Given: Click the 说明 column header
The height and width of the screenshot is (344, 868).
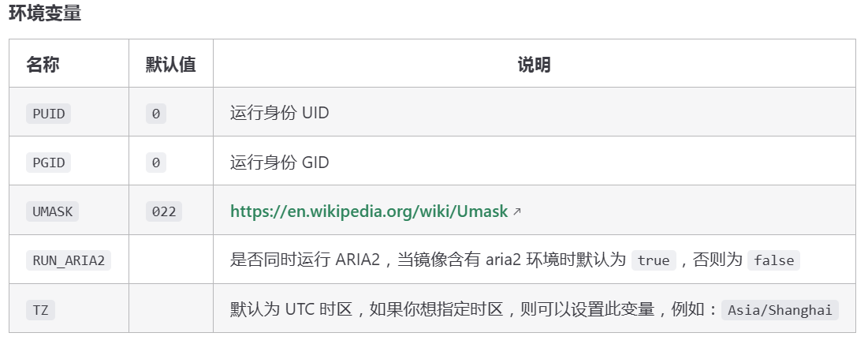Looking at the screenshot, I should [535, 64].
